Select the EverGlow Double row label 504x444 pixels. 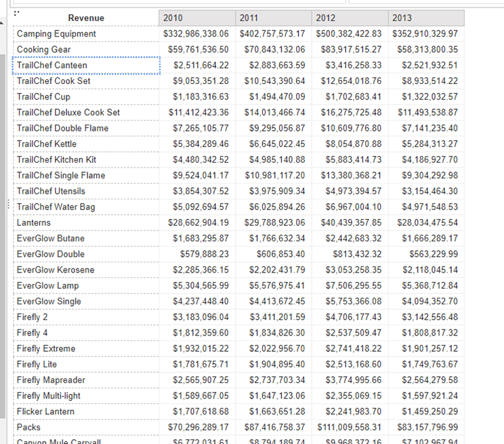tap(86, 254)
